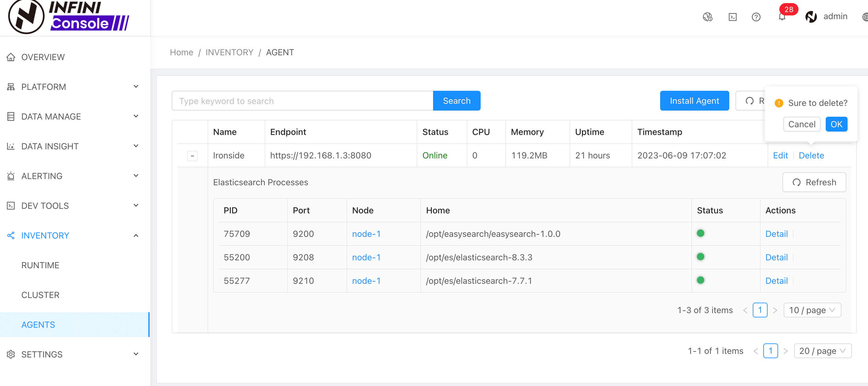
Task: Open Detail for PID 75709
Action: [x=776, y=234]
